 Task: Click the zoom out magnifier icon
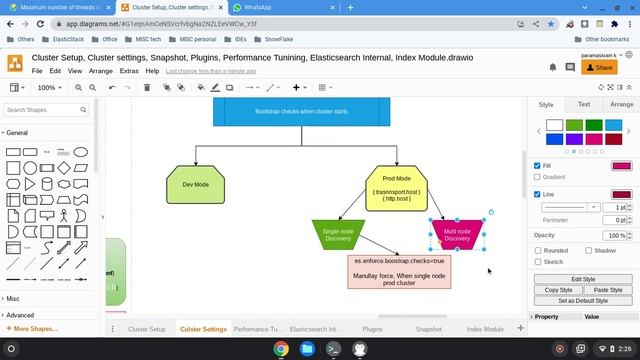coord(93,87)
